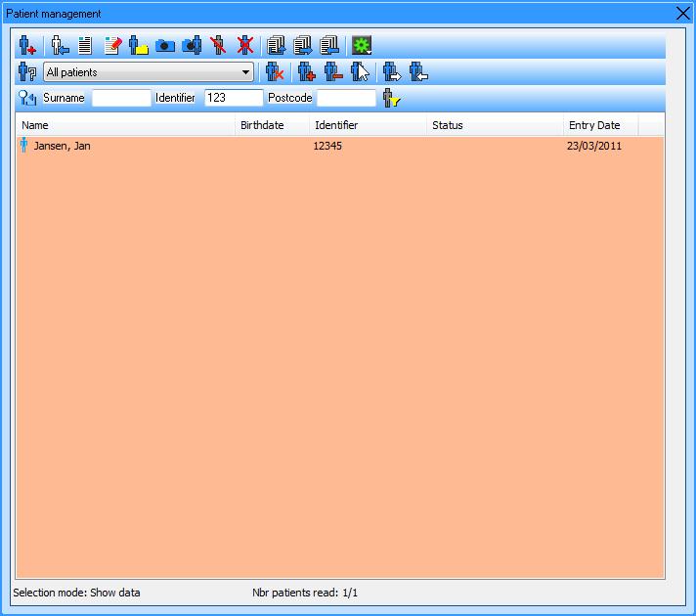Click the documents with left-arrow icon
Screen dimensions: 696x616
point(329,45)
